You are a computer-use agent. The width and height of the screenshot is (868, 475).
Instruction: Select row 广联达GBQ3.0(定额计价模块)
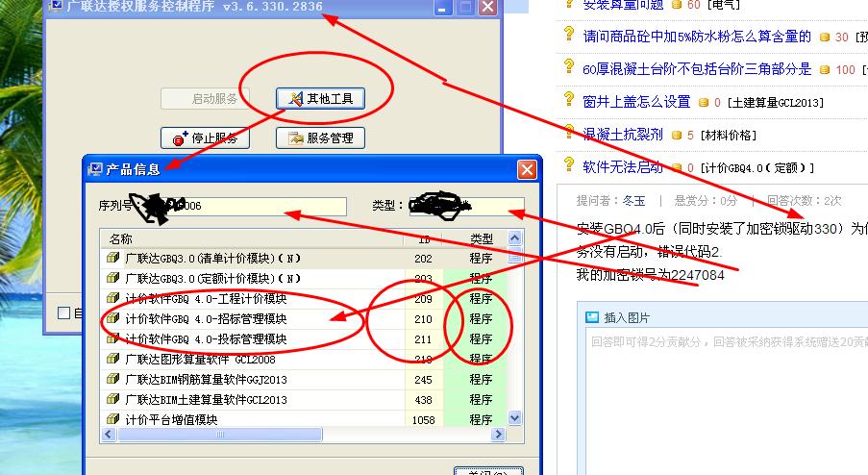[x=305, y=279]
